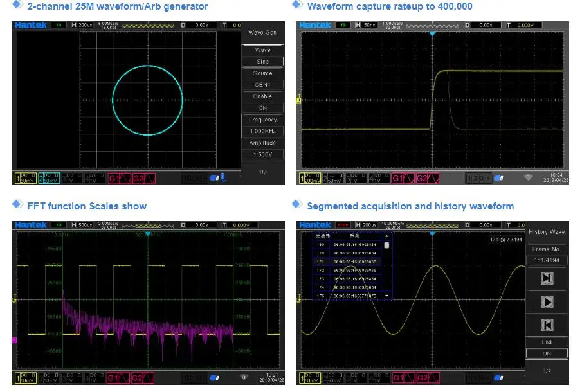
Task: Click the Frequency 1.000KHz value
Action: pos(262,131)
